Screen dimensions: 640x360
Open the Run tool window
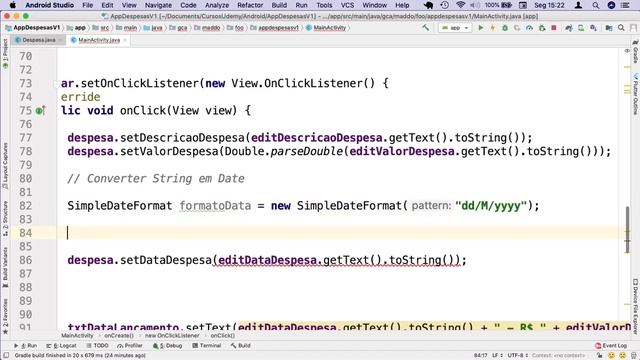(26, 345)
